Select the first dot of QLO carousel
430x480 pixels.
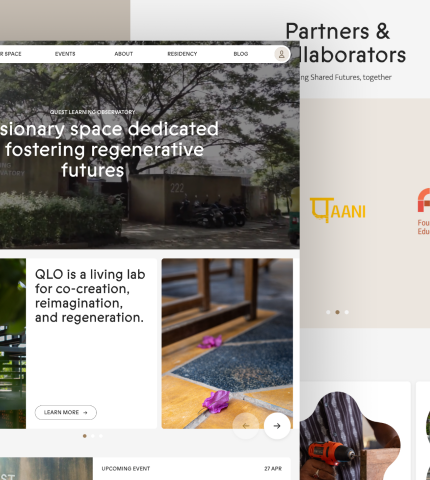tap(85, 436)
